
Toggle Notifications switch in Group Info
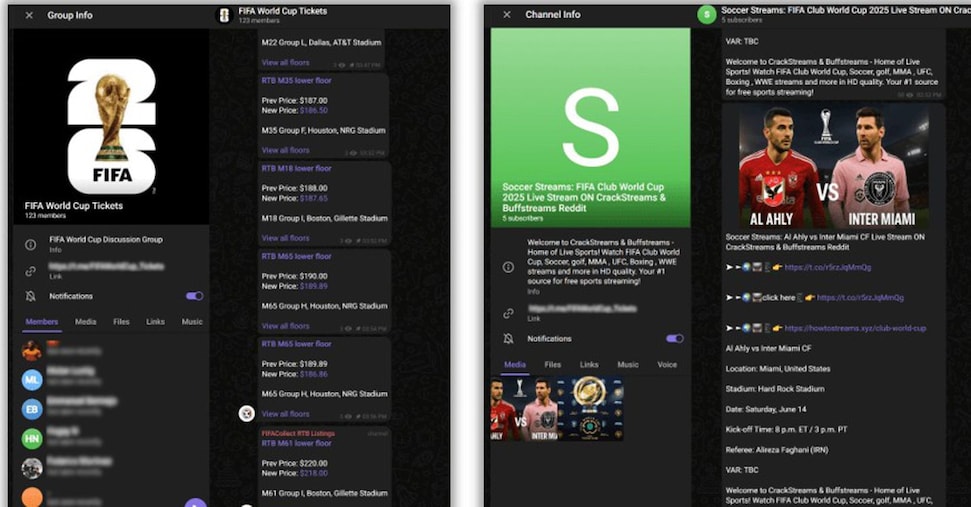194,296
